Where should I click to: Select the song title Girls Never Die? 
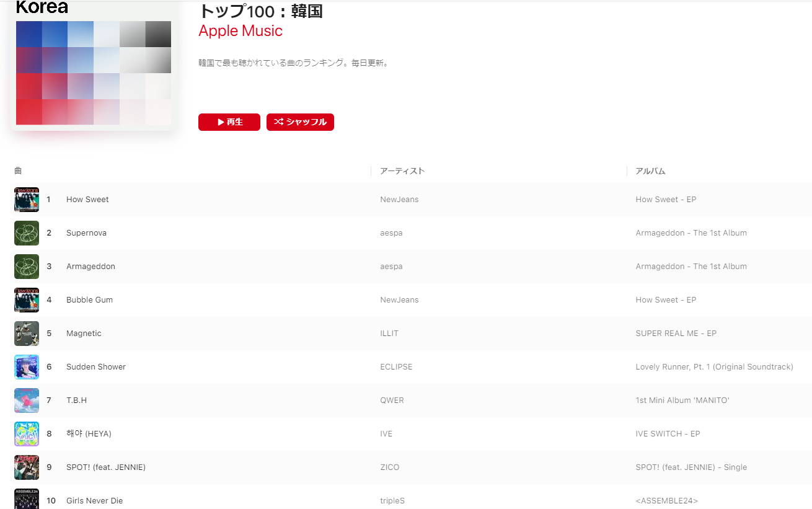click(x=94, y=501)
